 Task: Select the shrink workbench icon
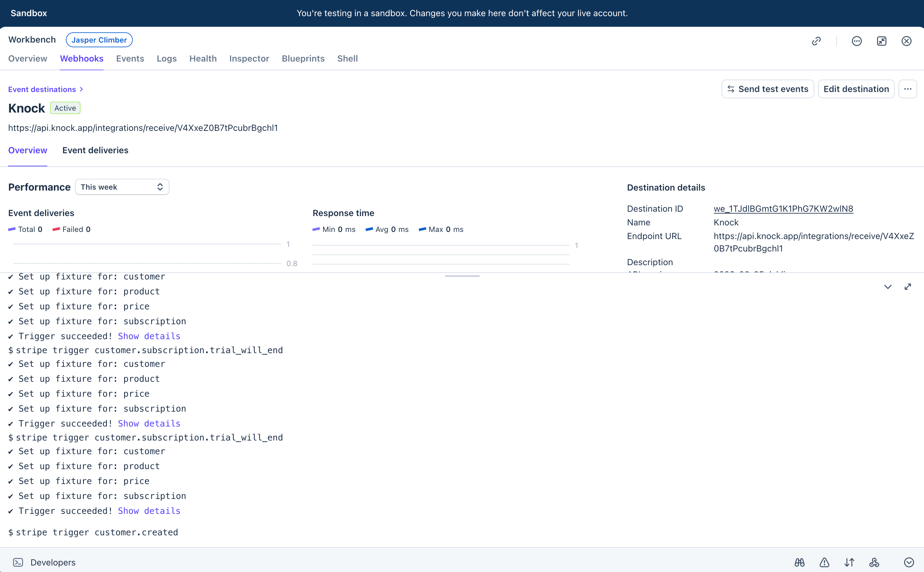pos(881,41)
